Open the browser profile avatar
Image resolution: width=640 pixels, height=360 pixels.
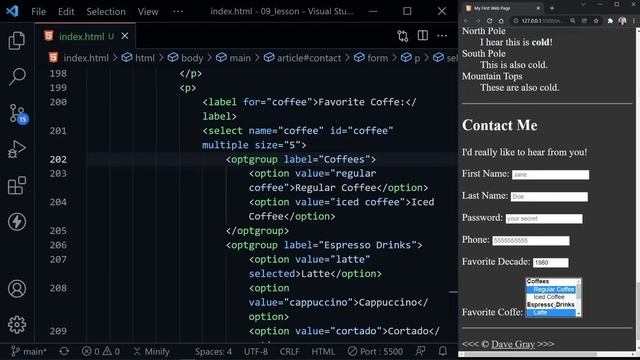(622, 21)
